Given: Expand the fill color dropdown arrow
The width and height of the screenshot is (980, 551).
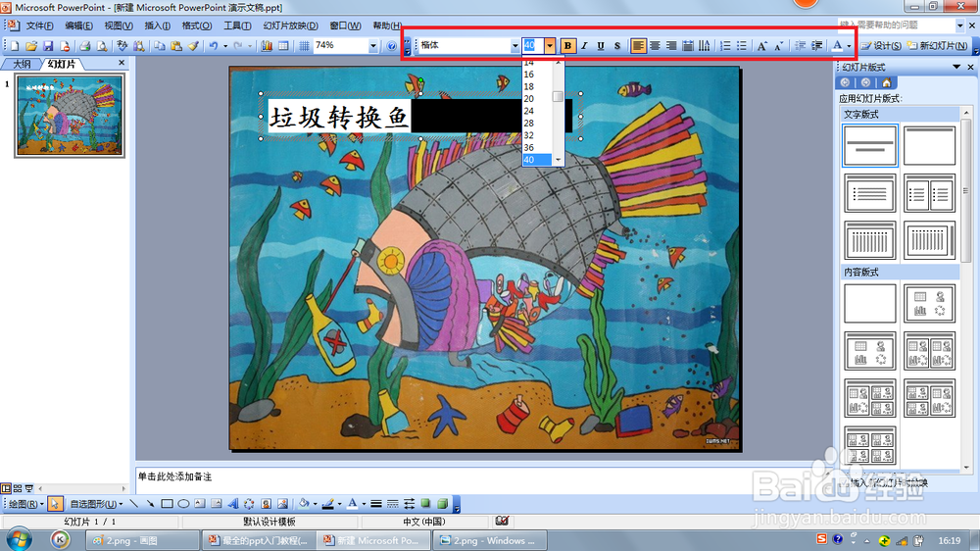Looking at the screenshot, I should tap(315, 504).
